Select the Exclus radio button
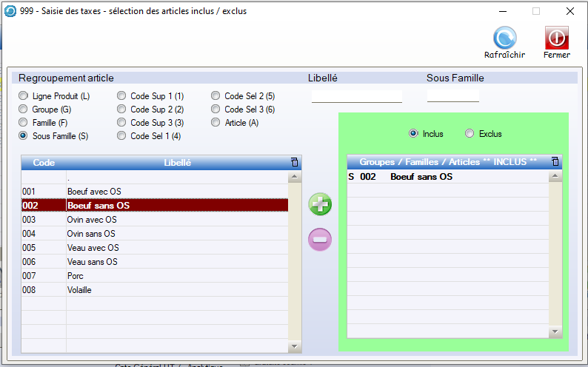Screen dimensions: 588x367 [x=470, y=134]
